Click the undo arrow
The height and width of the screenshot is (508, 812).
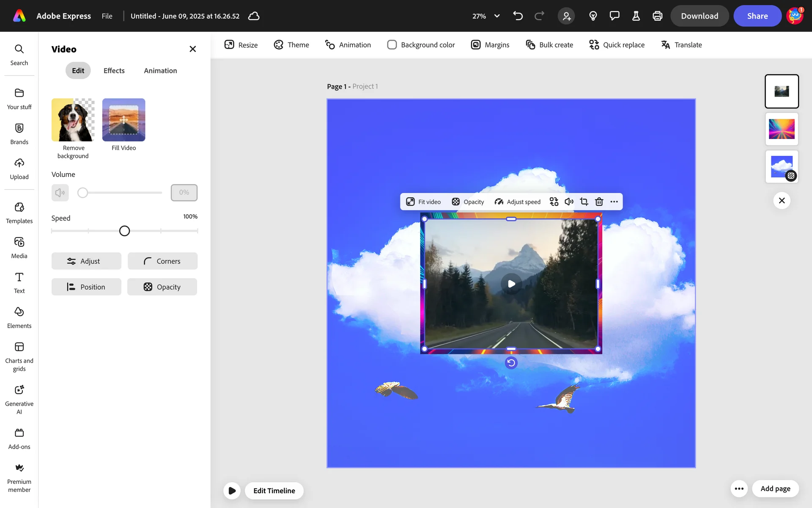[518, 16]
